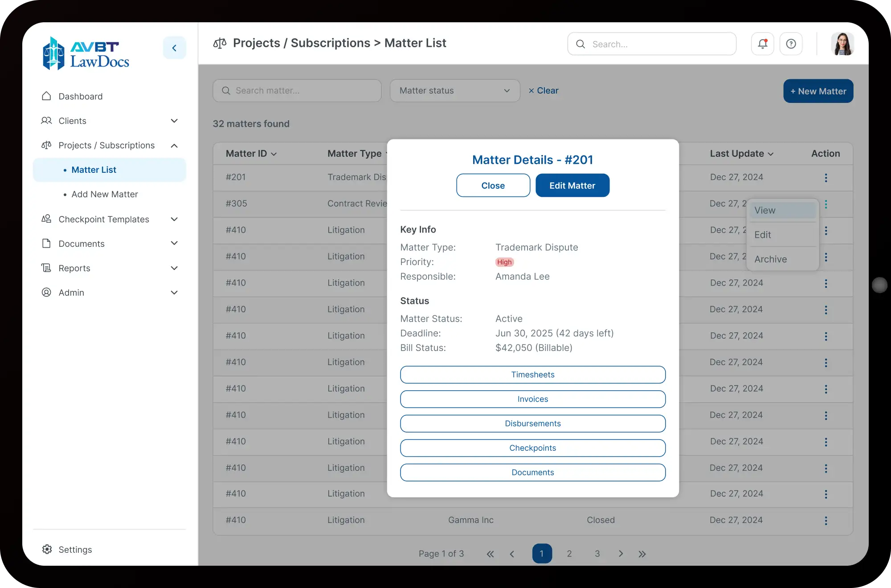The image size is (891, 588).
Task: Focus the top Search field
Action: click(652, 44)
